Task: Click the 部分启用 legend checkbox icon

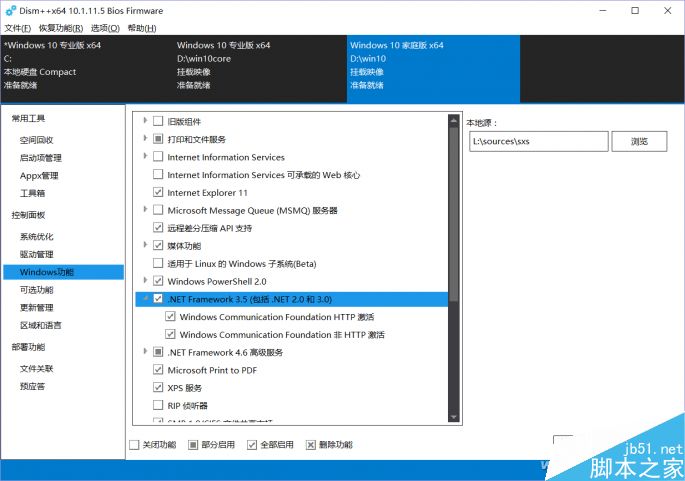Action: pos(193,445)
